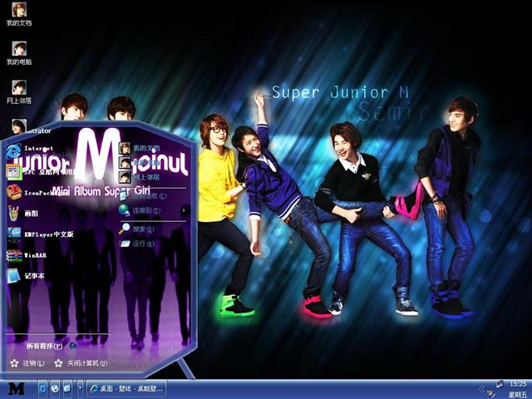The image size is (532, 399).
Task: Click the Administrator user picture in Start menu
Action: [18, 127]
